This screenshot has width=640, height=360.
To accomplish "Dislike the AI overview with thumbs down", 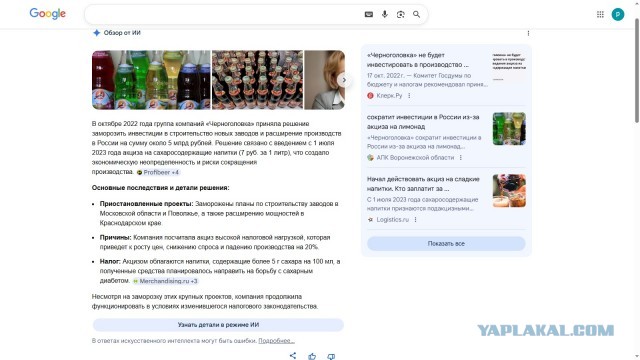I will (x=331, y=356).
